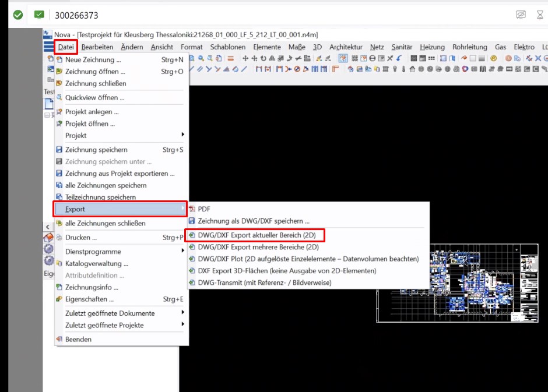The width and height of the screenshot is (548, 392).
Task: Click the circle with line icon in upper toolbar
Action: [373, 58]
